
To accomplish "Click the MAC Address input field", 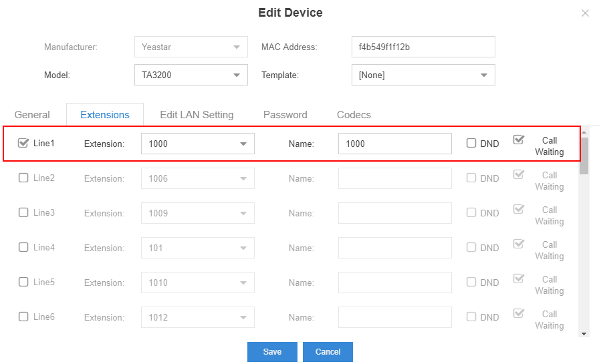I will 423,47.
